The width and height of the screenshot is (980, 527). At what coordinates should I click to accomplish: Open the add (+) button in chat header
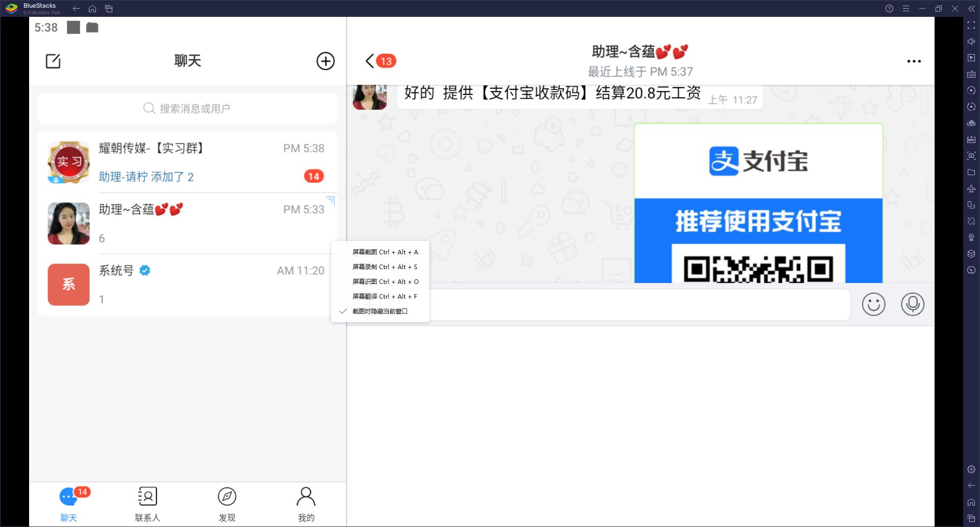tap(326, 61)
